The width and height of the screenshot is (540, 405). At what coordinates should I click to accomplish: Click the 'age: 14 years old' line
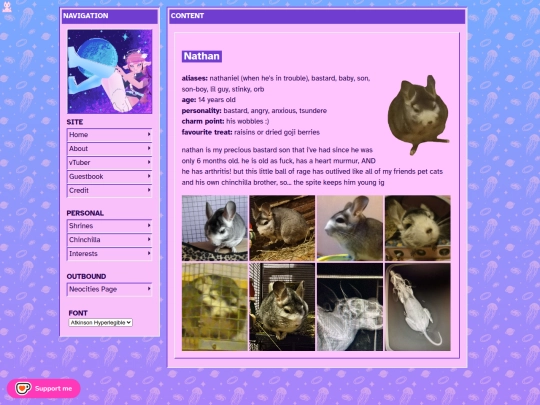coord(209,100)
